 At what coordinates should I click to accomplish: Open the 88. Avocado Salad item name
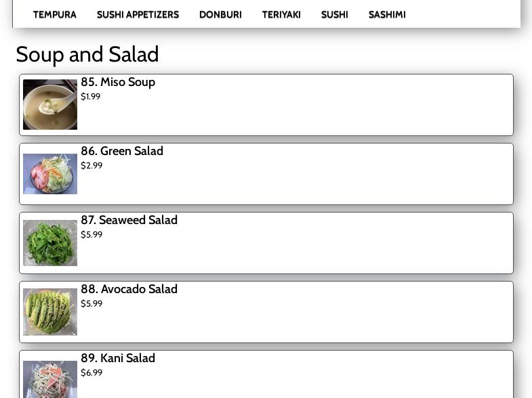(x=129, y=289)
